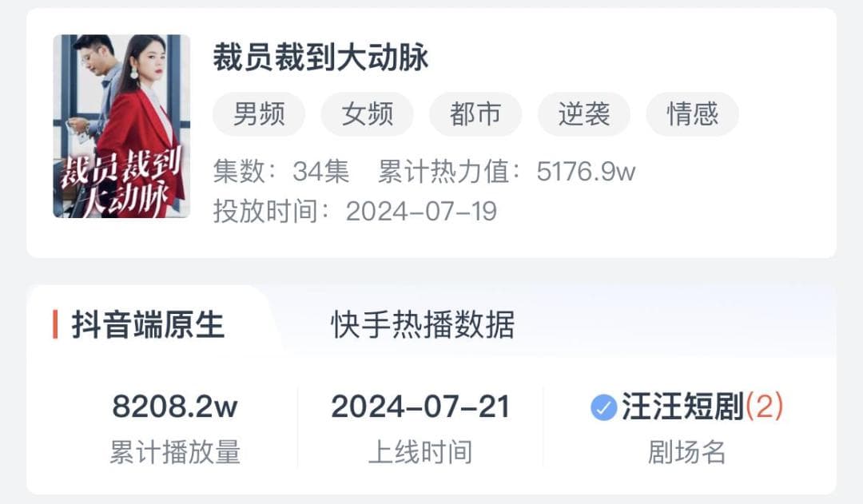Click the 集数 34集 text
863x504 pixels.
(280, 172)
